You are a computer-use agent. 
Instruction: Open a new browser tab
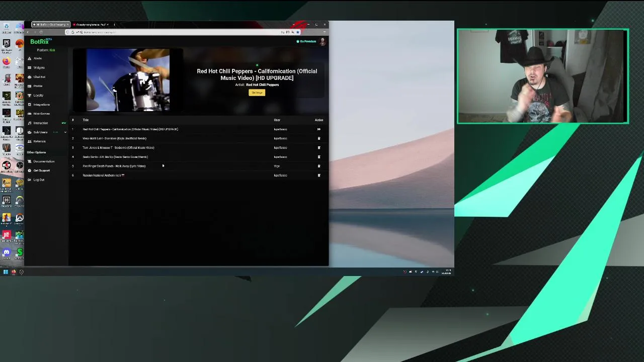tap(114, 25)
